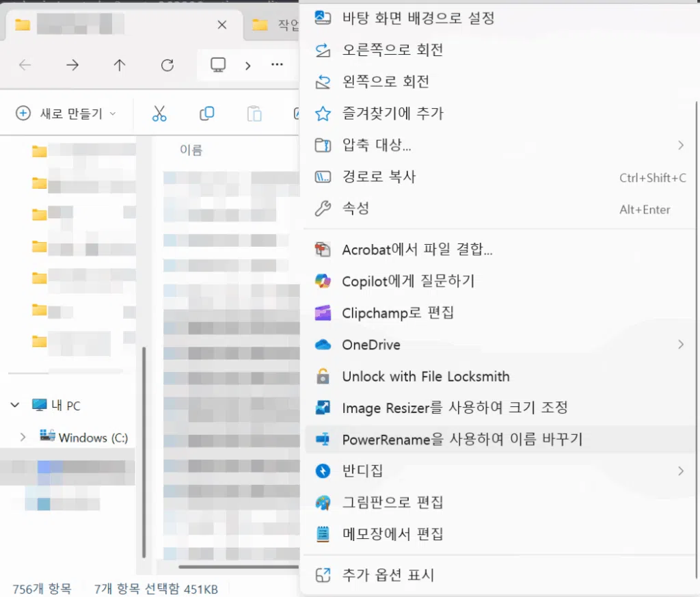Screen dimensions: 700x597
Task: Refresh the current folder view
Action: point(167,65)
